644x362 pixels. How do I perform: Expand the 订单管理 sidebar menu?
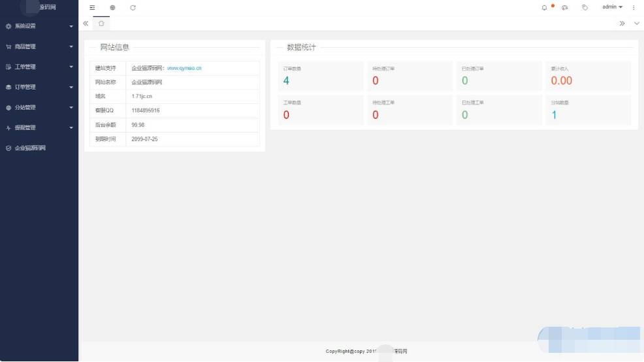point(39,87)
